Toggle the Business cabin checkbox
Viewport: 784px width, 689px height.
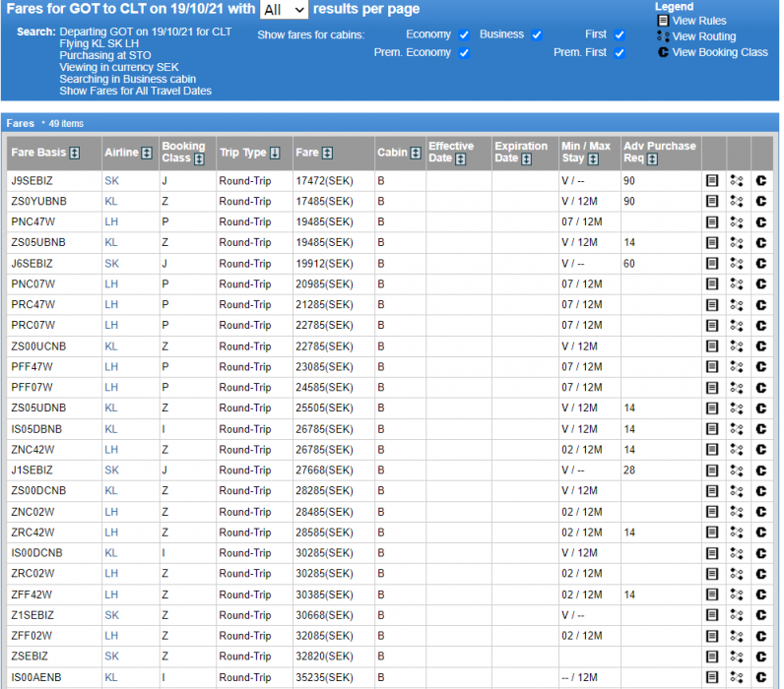tap(537, 34)
